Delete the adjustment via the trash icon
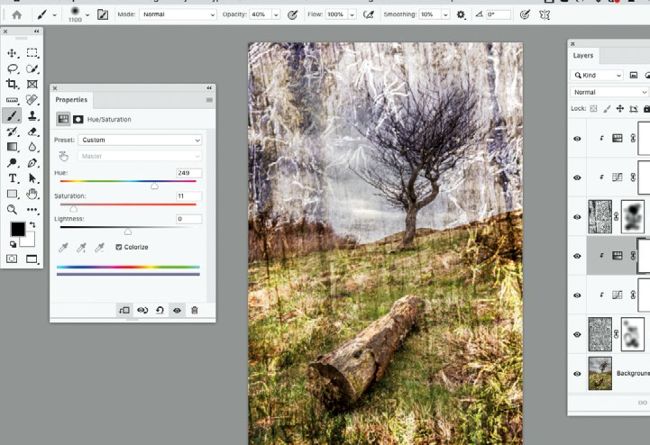The image size is (650, 445). coord(194,310)
